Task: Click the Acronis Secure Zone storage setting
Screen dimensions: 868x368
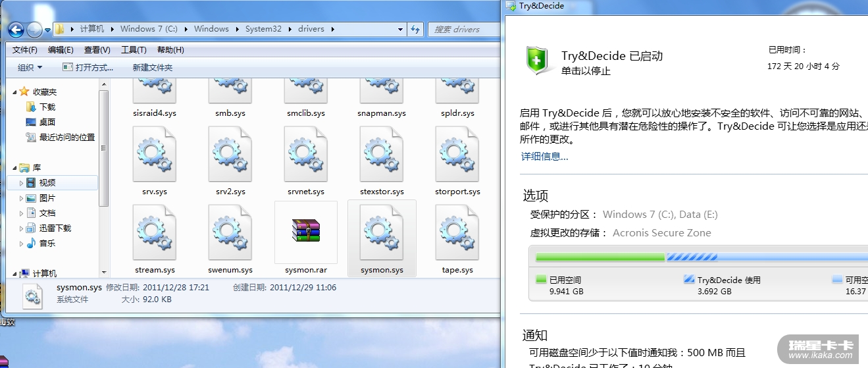Action: coord(662,232)
